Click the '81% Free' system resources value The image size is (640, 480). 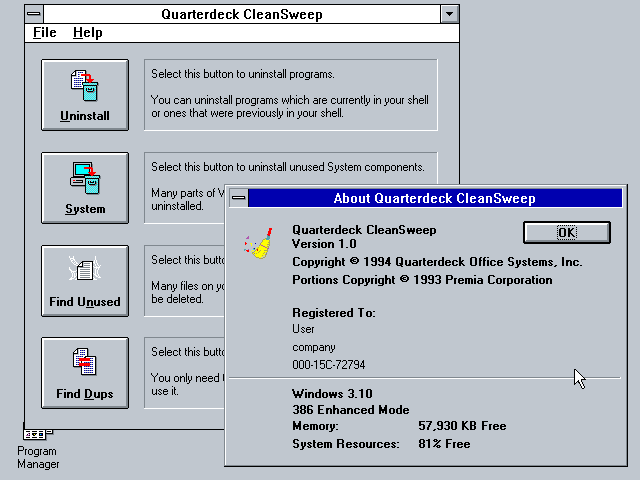(444, 444)
